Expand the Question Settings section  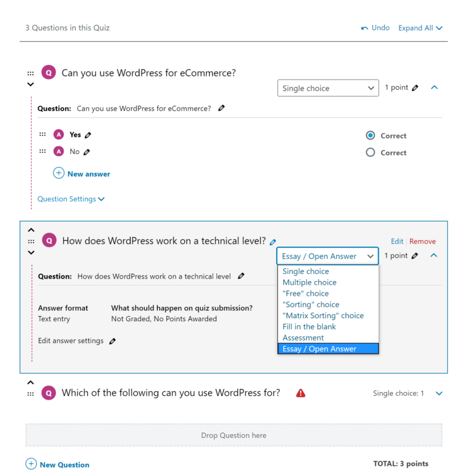point(71,199)
